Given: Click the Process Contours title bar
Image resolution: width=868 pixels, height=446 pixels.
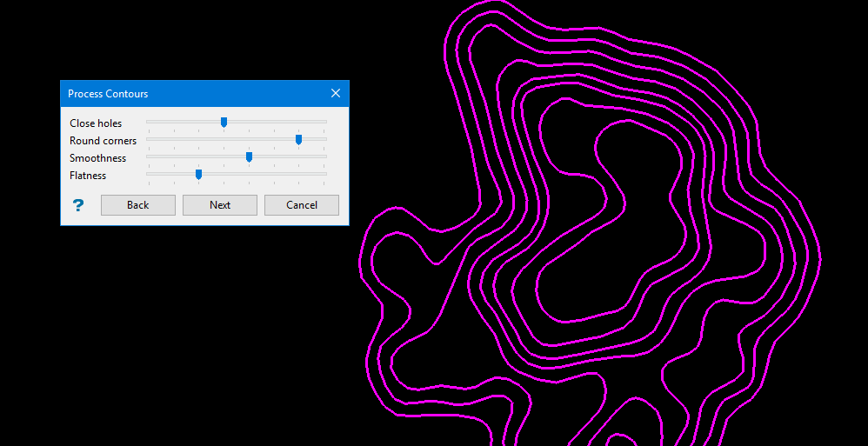Looking at the screenshot, I should coord(204,94).
